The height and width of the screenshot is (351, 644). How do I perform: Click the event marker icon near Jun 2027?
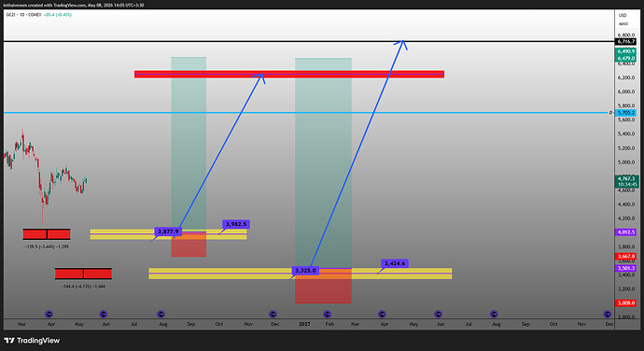click(438, 315)
